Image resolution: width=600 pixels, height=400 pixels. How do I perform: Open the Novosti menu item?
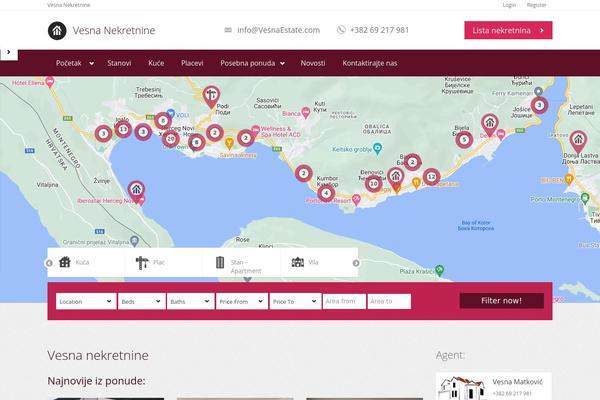(313, 63)
